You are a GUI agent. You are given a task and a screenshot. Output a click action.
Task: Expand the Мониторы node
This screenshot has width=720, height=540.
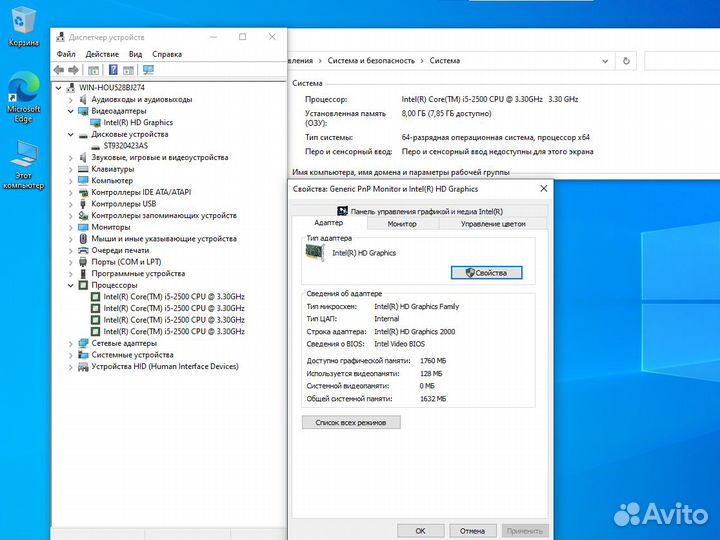(x=71, y=227)
